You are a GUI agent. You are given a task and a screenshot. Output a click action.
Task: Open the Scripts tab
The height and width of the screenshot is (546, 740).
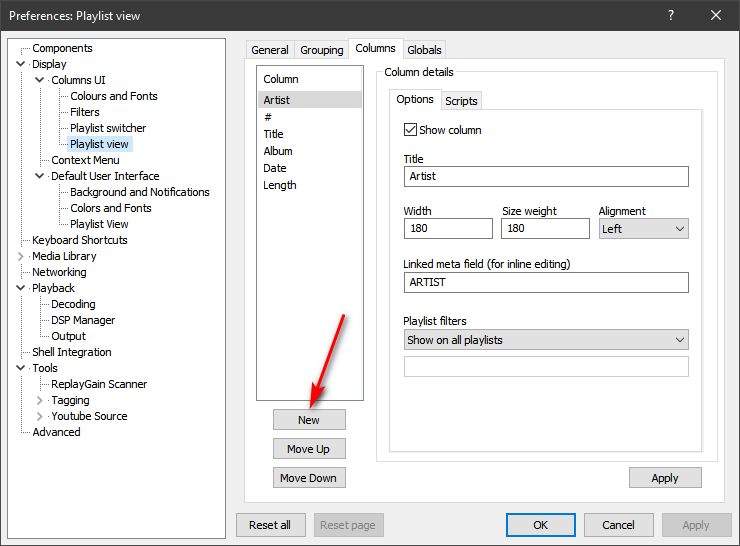[x=461, y=101]
